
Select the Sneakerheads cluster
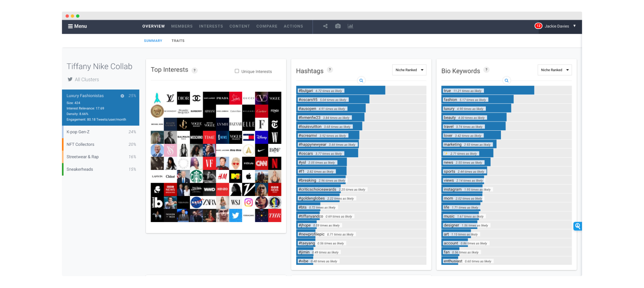coord(101,169)
